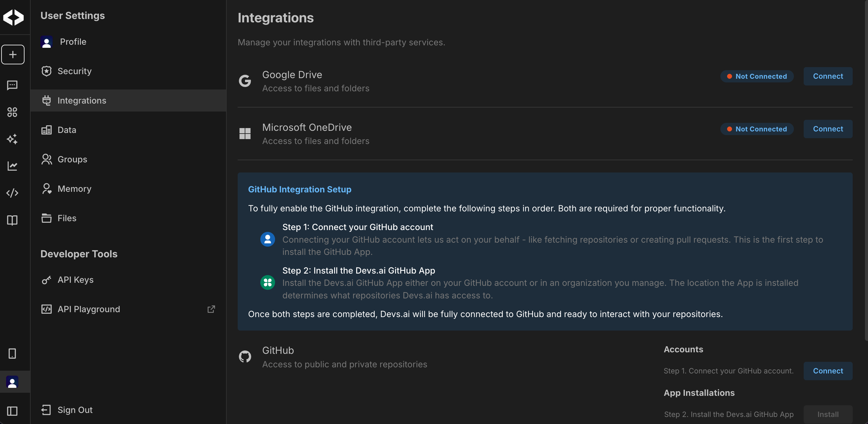
Task: Open the API Playground external link icon
Action: 211,309
